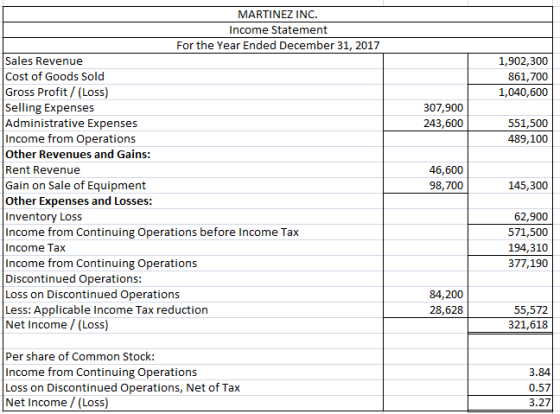Click the 321,618 net income value

pyautogui.click(x=528, y=325)
